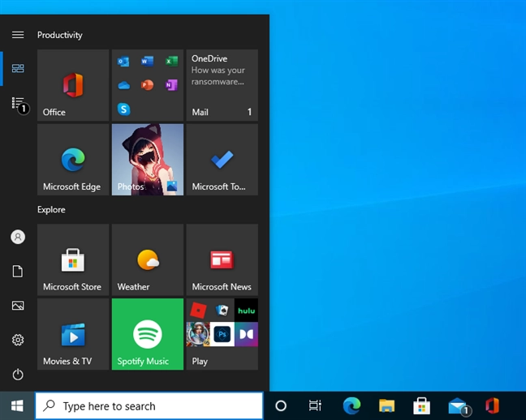
Task: Open Dolby Access in Play folder tile
Action: (x=246, y=334)
